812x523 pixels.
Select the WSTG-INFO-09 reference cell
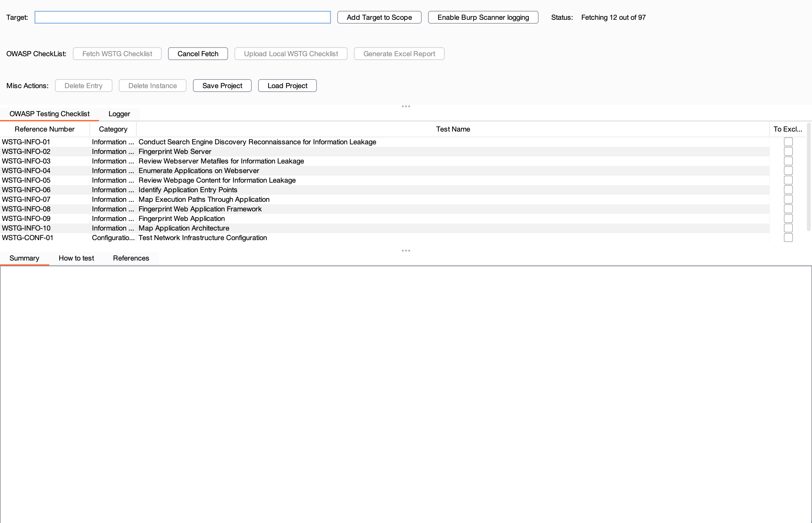pos(45,218)
